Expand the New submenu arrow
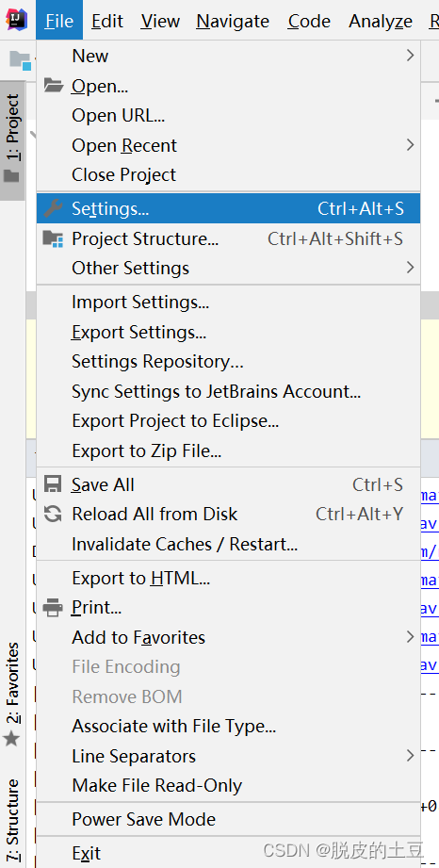 click(410, 56)
